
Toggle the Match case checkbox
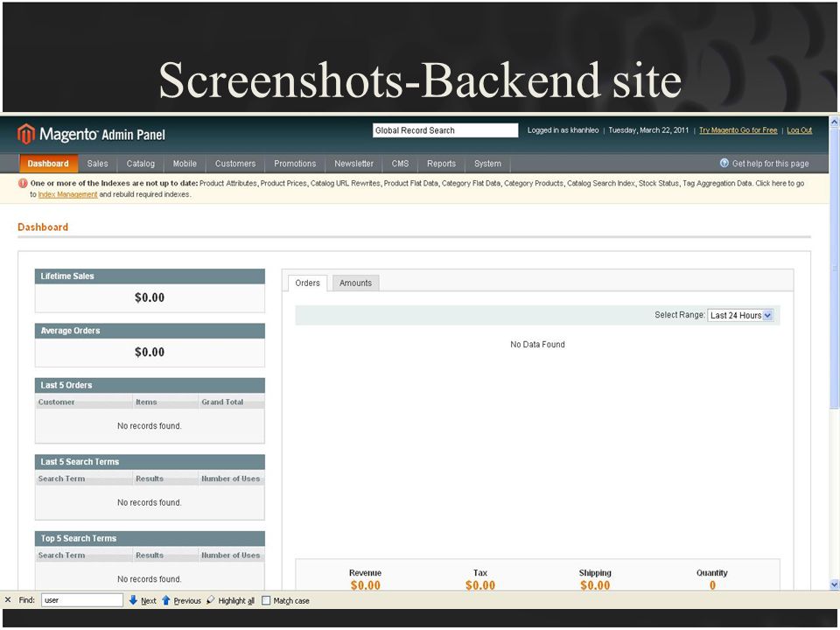[x=266, y=600]
